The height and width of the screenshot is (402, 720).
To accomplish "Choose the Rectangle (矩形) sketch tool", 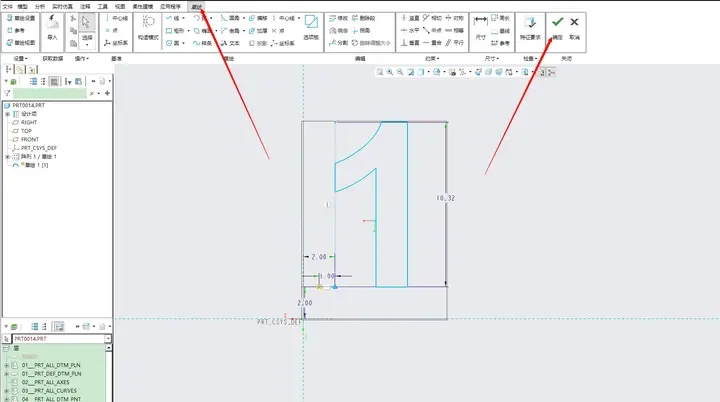I will tap(176, 31).
